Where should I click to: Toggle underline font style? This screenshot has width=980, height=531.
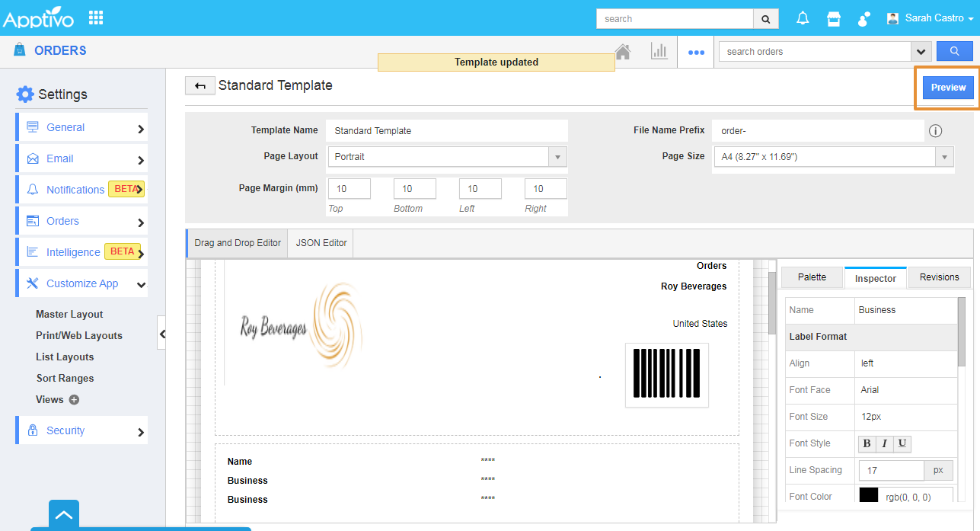click(x=902, y=443)
